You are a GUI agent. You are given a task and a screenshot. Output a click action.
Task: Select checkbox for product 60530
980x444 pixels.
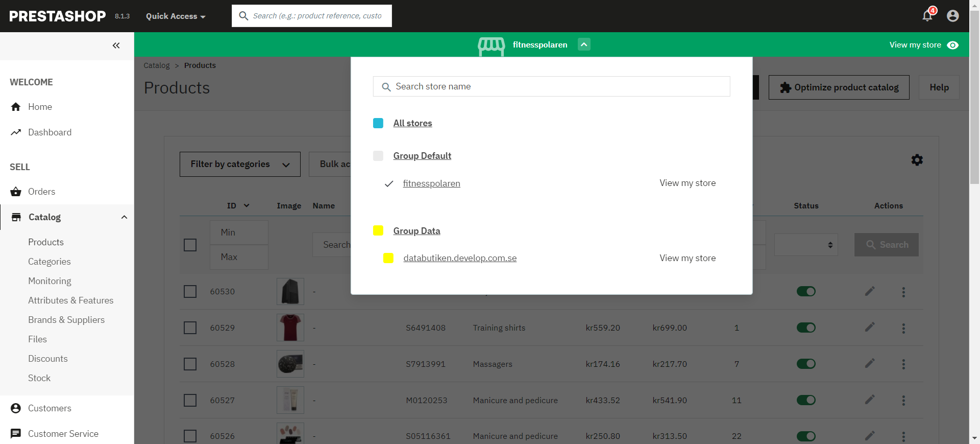click(190, 291)
